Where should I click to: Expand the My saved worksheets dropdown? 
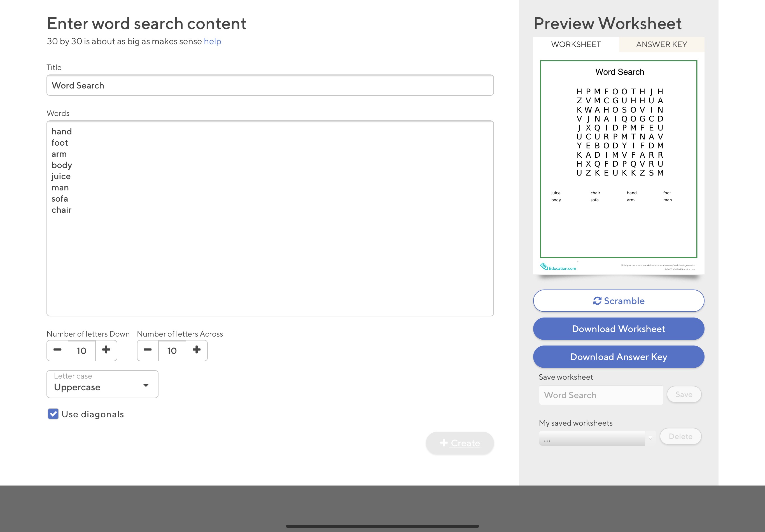[x=597, y=438]
